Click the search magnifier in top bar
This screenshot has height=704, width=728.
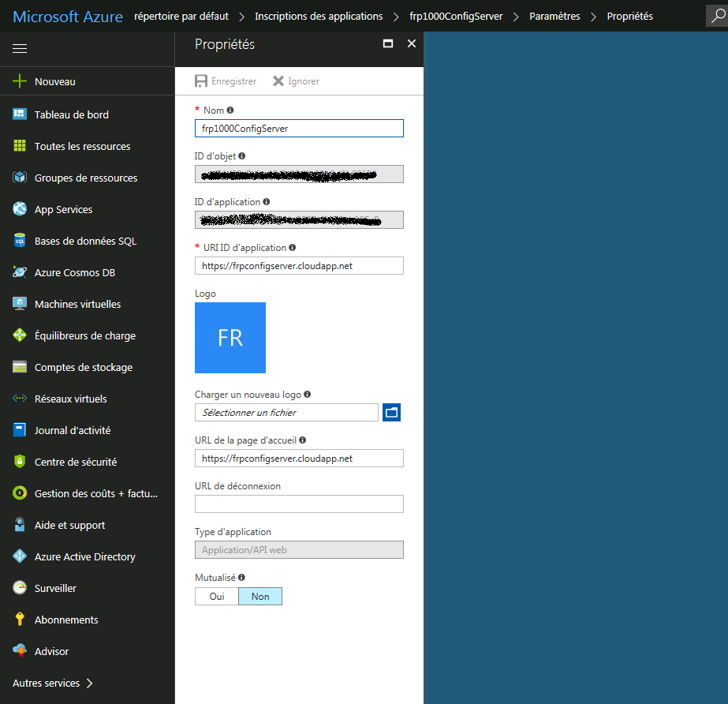click(x=717, y=16)
